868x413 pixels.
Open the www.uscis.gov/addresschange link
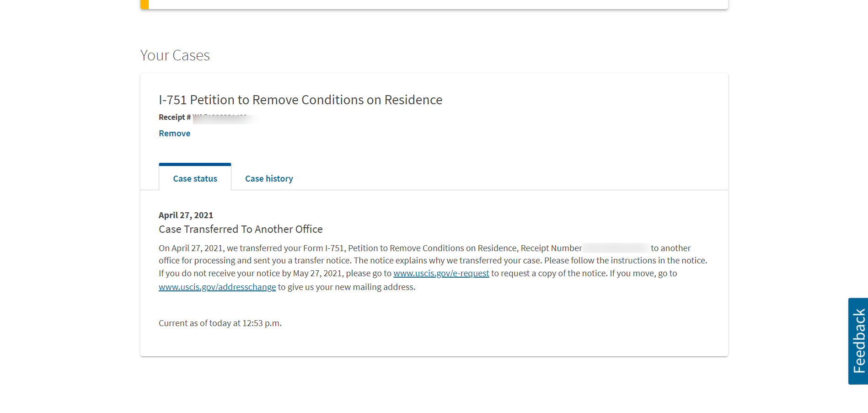217,287
